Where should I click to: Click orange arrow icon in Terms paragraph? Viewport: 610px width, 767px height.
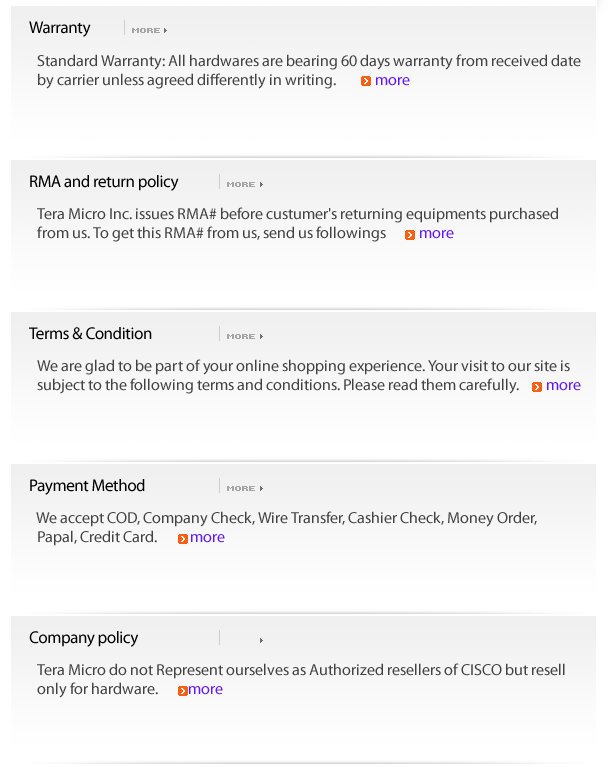(x=537, y=386)
